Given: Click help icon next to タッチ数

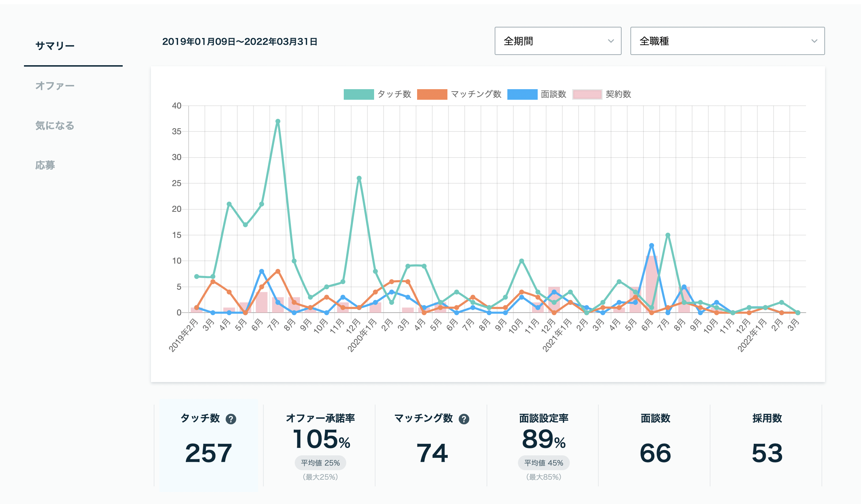Looking at the screenshot, I should pyautogui.click(x=231, y=419).
